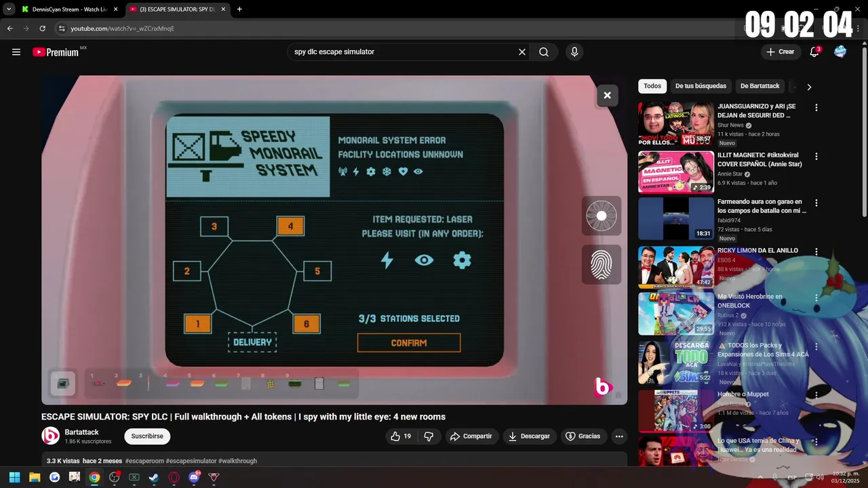This screenshot has width=868, height=488.
Task: Open options menu for JUANSGUARNIZO y ARI video
Action: point(816,108)
